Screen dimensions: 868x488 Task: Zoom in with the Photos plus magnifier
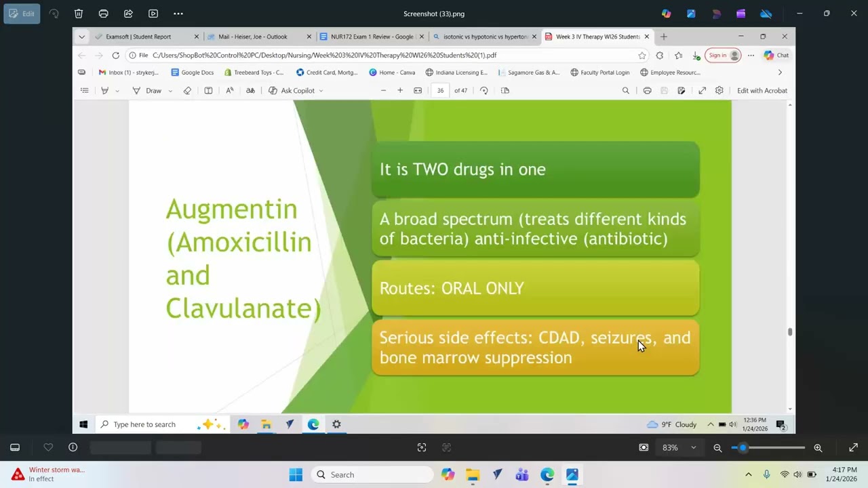point(818,447)
